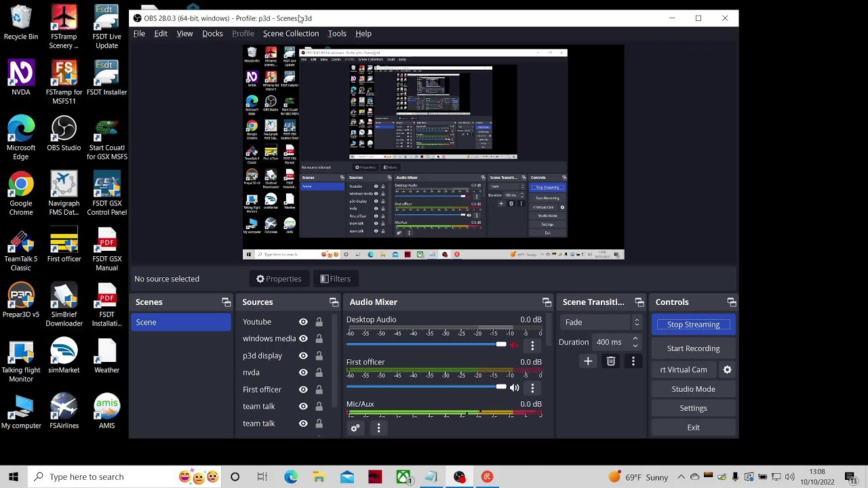Open the Help menu
Viewport: 868px width, 488px height.
(x=363, y=34)
